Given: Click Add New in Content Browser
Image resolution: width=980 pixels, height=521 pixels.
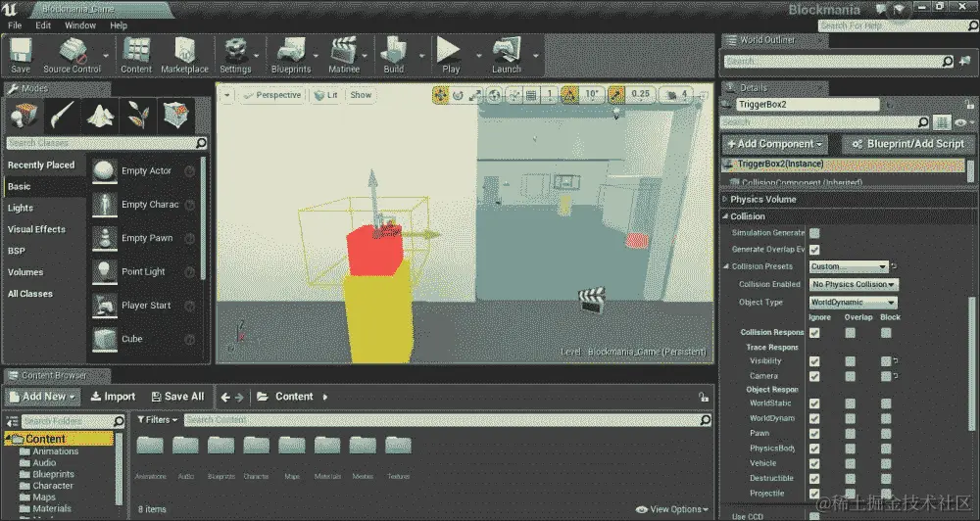Looking at the screenshot, I should (43, 397).
